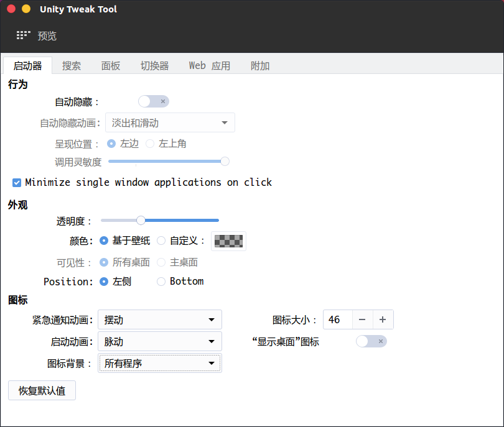Select the 自定义 color radio button

click(161, 241)
